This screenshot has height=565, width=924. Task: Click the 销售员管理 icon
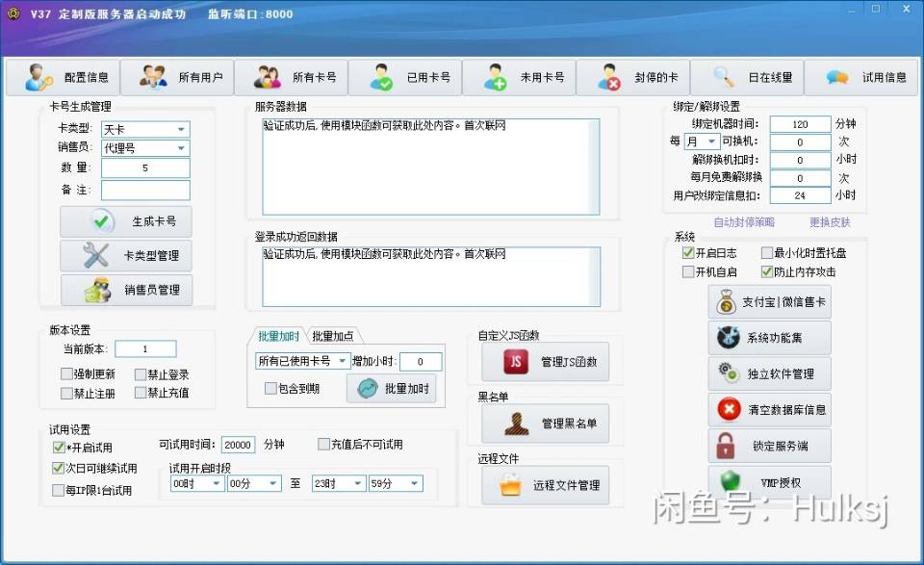(x=98, y=290)
